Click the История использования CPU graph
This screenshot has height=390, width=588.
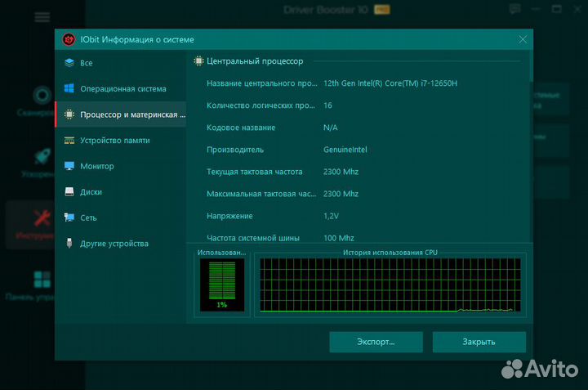click(x=390, y=285)
